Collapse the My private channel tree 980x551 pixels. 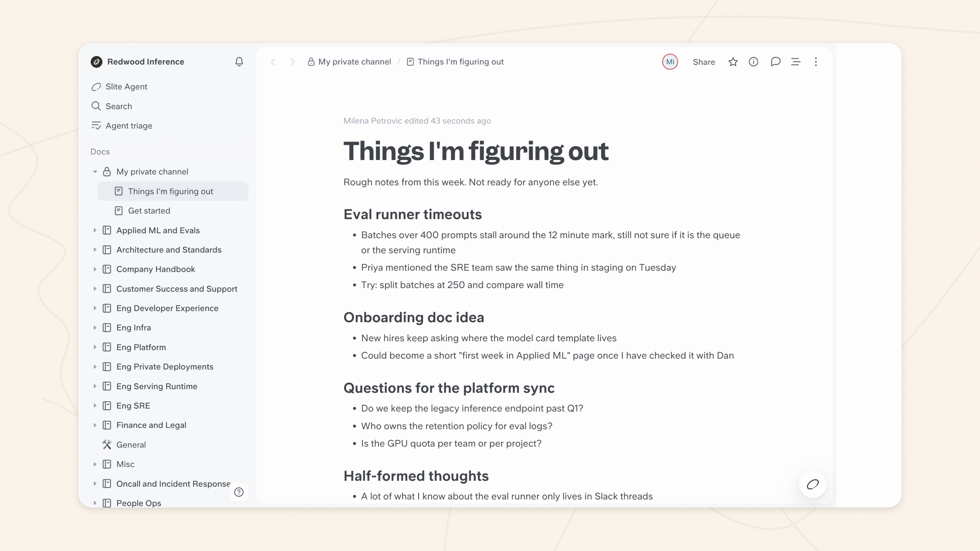point(95,171)
